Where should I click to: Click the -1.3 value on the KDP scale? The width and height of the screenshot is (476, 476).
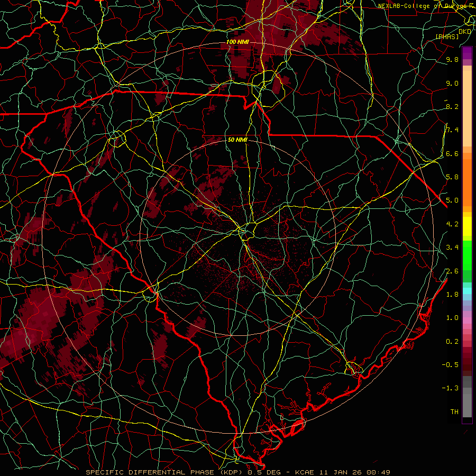[x=450, y=388]
